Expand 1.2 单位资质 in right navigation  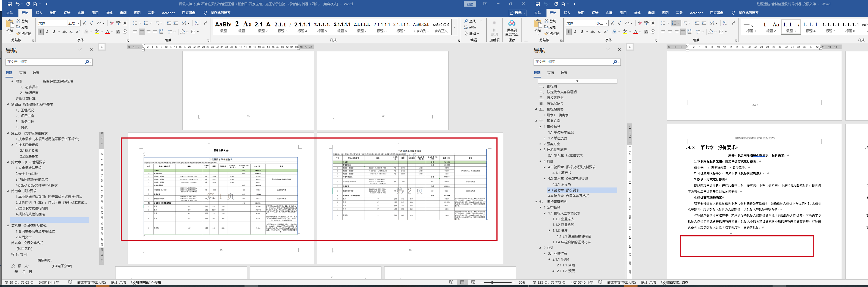coord(545,138)
